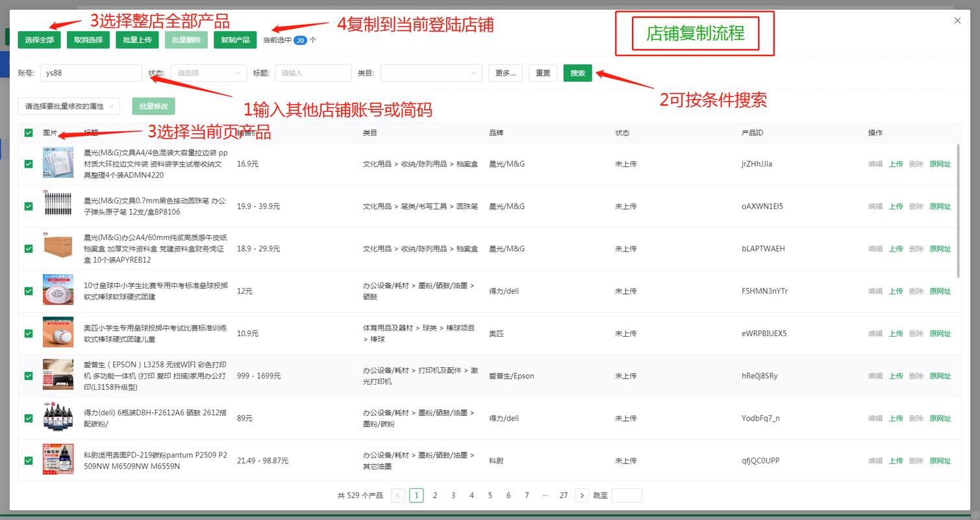980x520 pixels.
Task: Uncheck the first 晨光文具 product row
Action: [28, 164]
